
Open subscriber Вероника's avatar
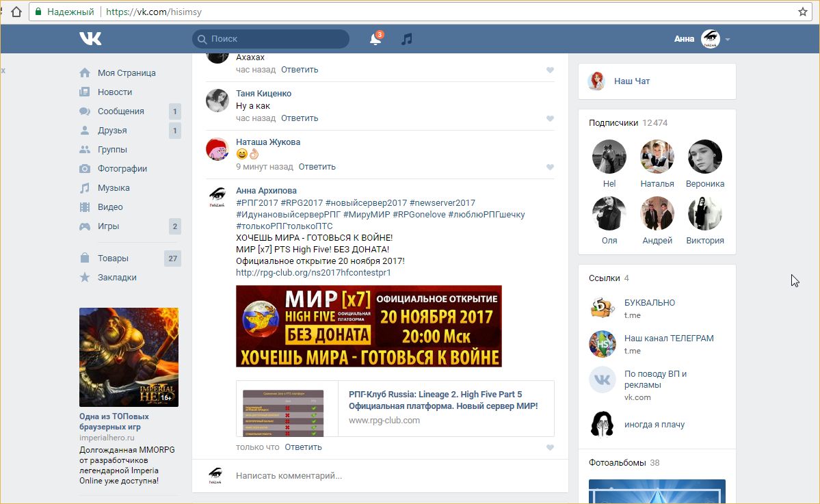pyautogui.click(x=705, y=157)
